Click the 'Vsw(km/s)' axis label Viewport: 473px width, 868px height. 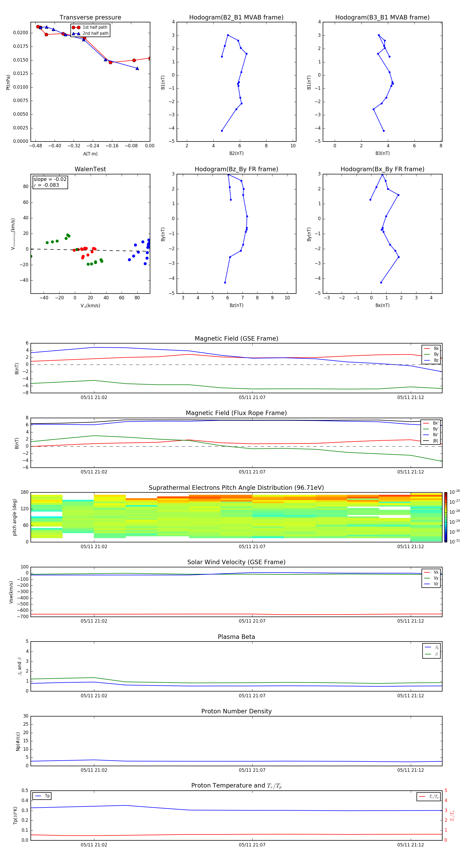pyautogui.click(x=11, y=592)
